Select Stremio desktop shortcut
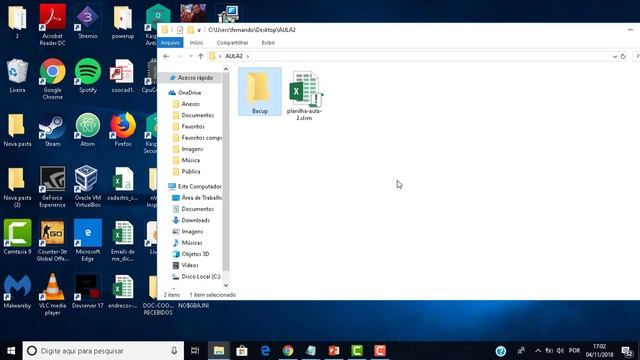The width and height of the screenshot is (640, 360). [x=88, y=22]
